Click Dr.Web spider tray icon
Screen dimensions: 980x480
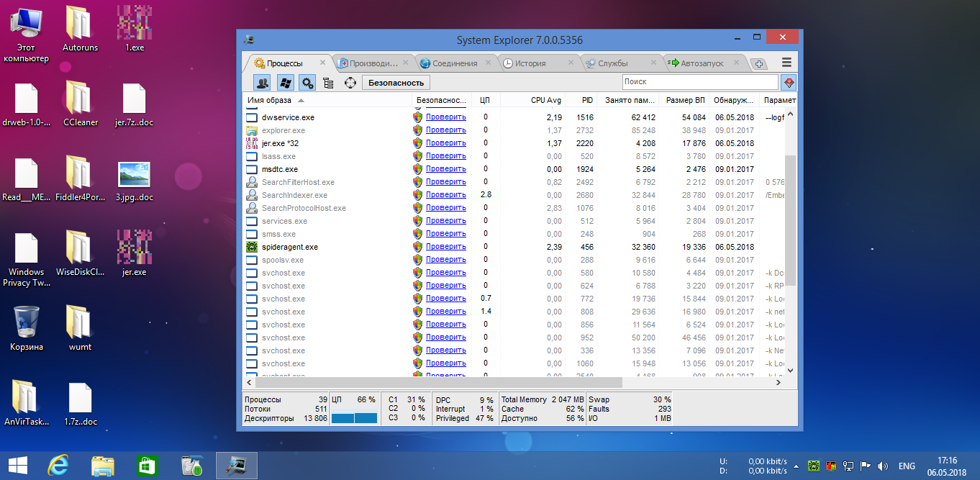[815, 466]
